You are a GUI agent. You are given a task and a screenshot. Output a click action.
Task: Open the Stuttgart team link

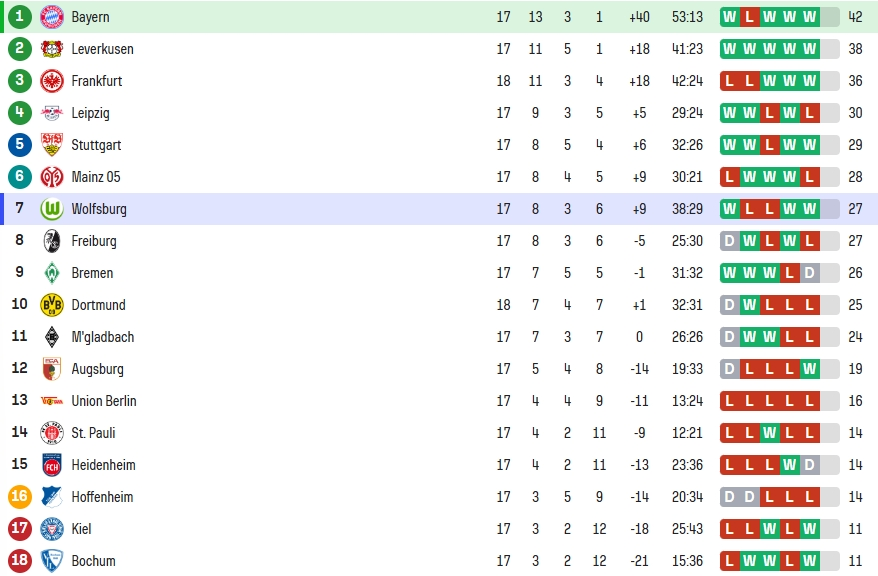(x=96, y=145)
